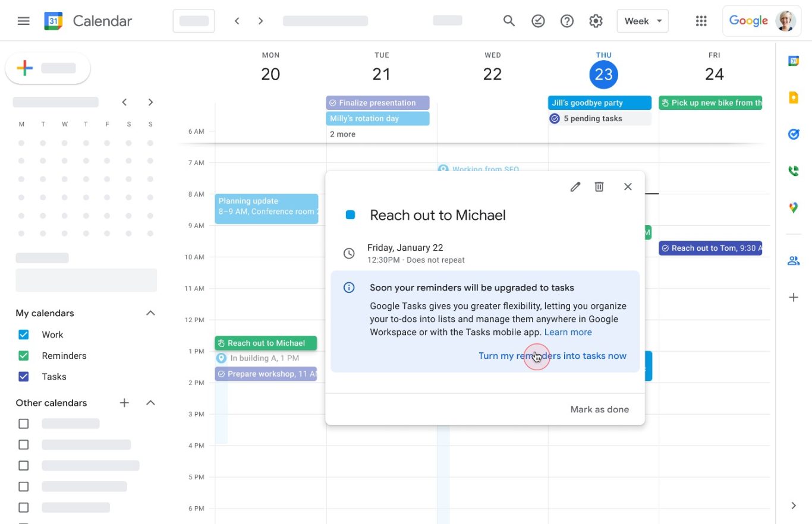
Task: Click the blue reminder color square
Action: pyautogui.click(x=350, y=215)
